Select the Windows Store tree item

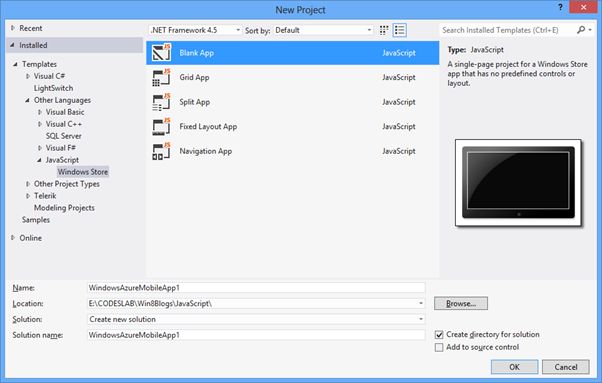coord(83,172)
